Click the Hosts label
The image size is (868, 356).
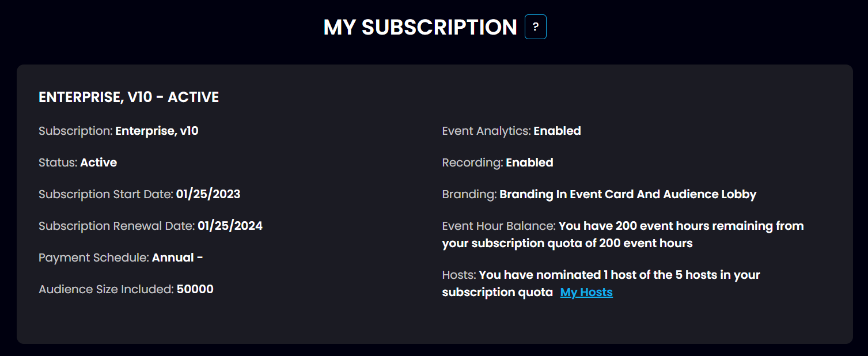[459, 275]
